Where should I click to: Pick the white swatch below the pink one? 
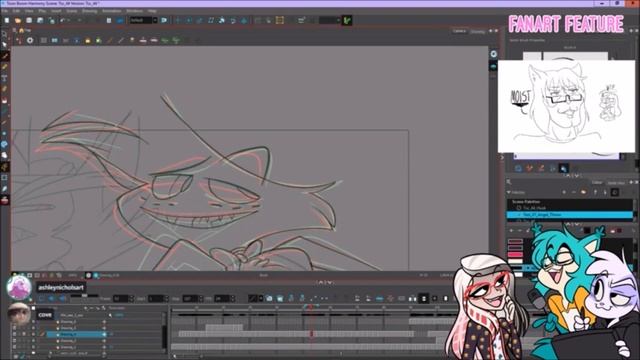(x=515, y=262)
